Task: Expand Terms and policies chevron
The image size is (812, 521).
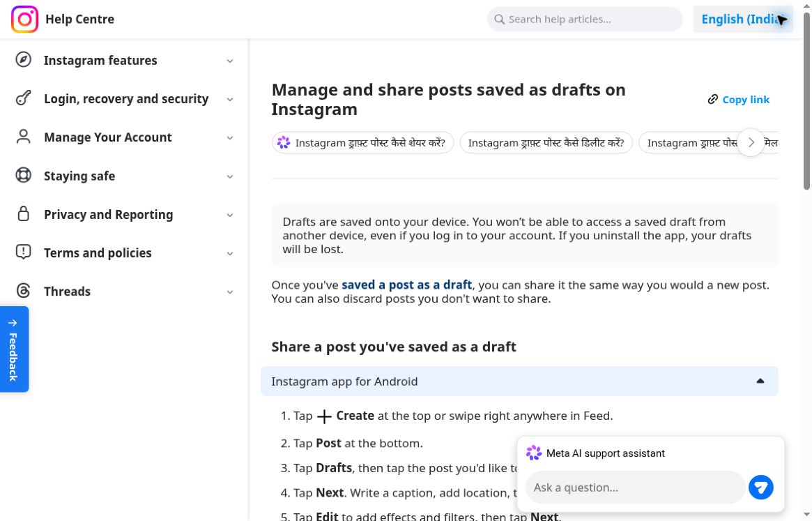Action: click(x=230, y=253)
